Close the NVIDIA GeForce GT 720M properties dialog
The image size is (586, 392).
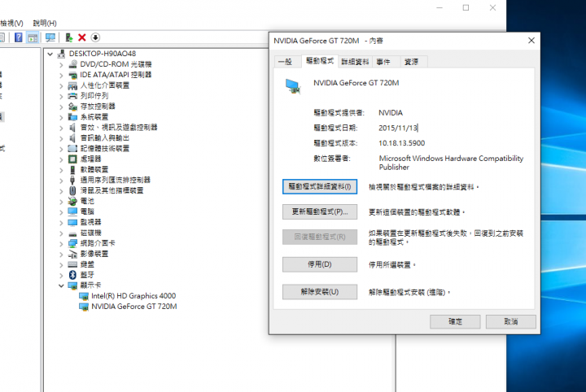coord(531,41)
